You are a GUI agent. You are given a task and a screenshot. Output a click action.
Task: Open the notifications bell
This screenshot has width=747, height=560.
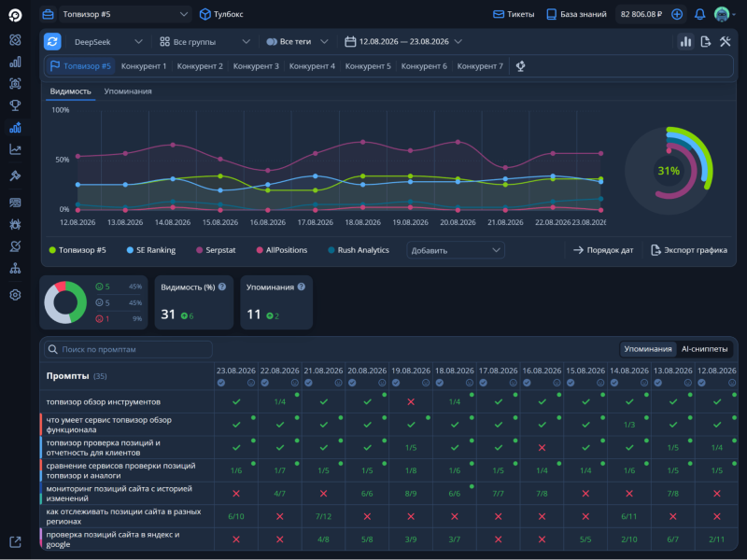(x=699, y=14)
